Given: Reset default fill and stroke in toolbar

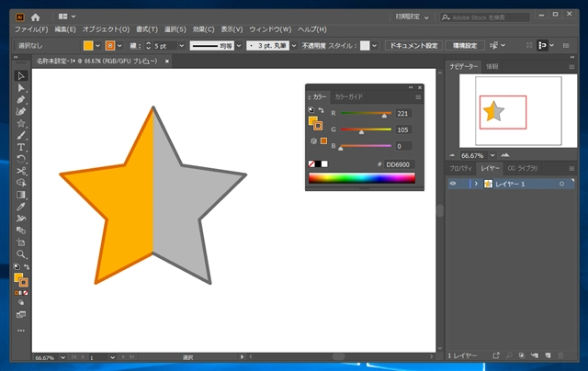Looking at the screenshot, I should (x=17, y=267).
